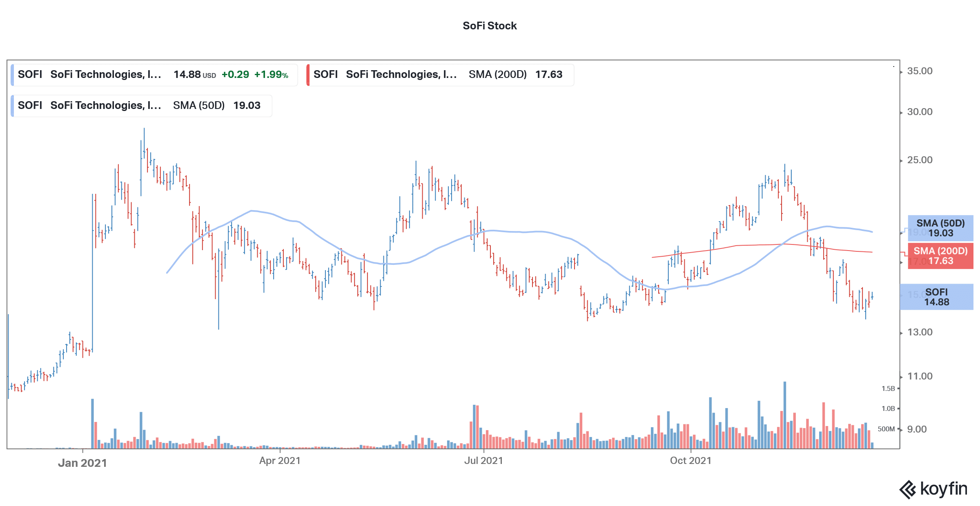Screen dimensions: 980x506
Task: Click the 14.88 USD price in legend
Action: (x=195, y=75)
